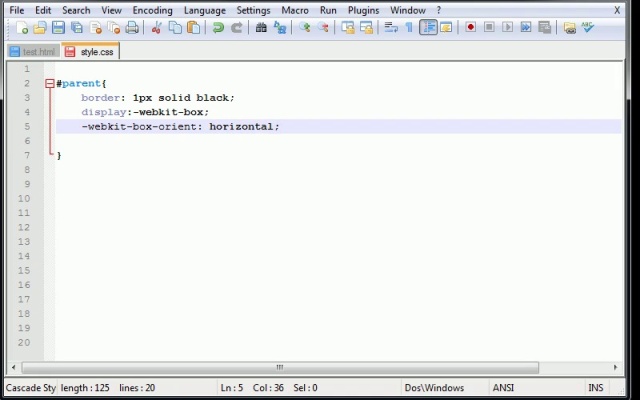640x400 pixels.
Task: Enable synchronized horizontal scrolling
Action: (367, 28)
